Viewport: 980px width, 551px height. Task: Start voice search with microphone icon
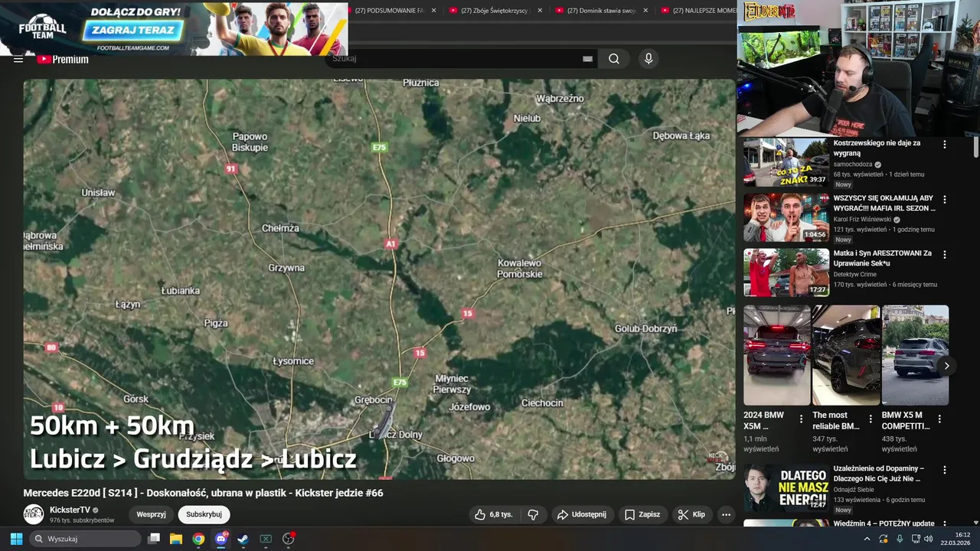point(648,59)
